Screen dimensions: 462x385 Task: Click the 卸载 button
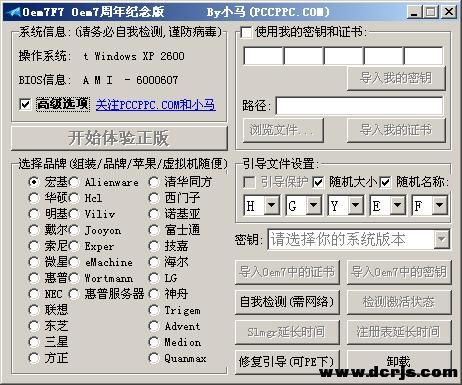pyautogui.click(x=399, y=361)
